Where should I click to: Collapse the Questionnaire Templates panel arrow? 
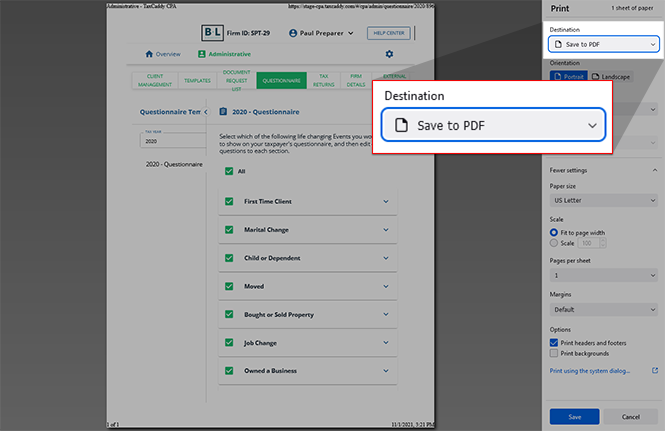206,112
